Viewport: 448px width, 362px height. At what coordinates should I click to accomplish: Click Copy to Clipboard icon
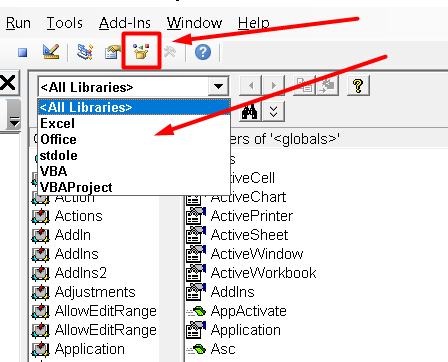304,86
